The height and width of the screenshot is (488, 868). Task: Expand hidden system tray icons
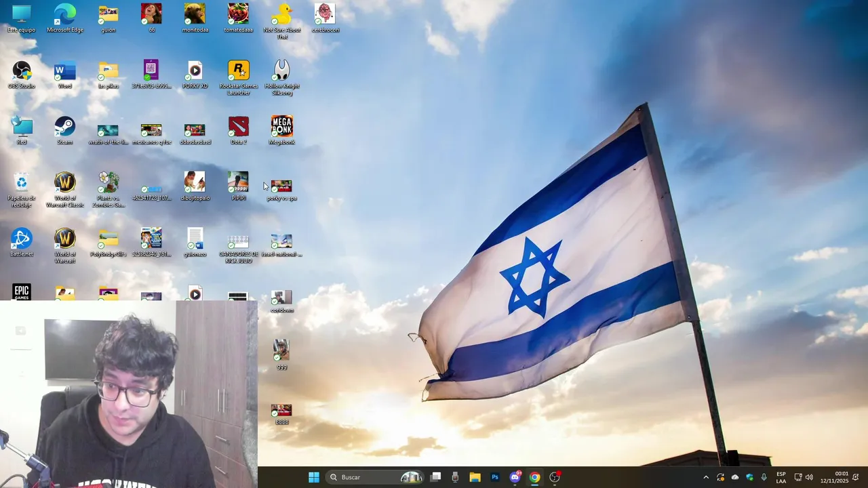tap(706, 477)
